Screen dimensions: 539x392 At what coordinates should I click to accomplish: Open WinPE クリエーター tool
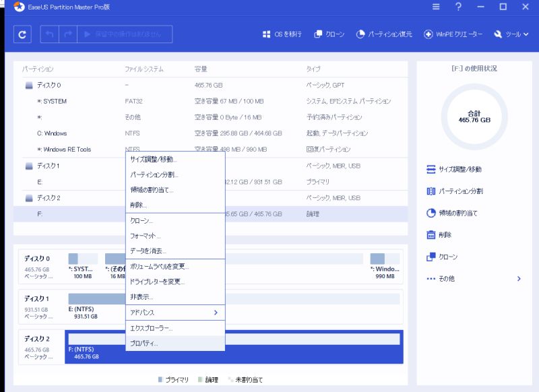pyautogui.click(x=453, y=34)
